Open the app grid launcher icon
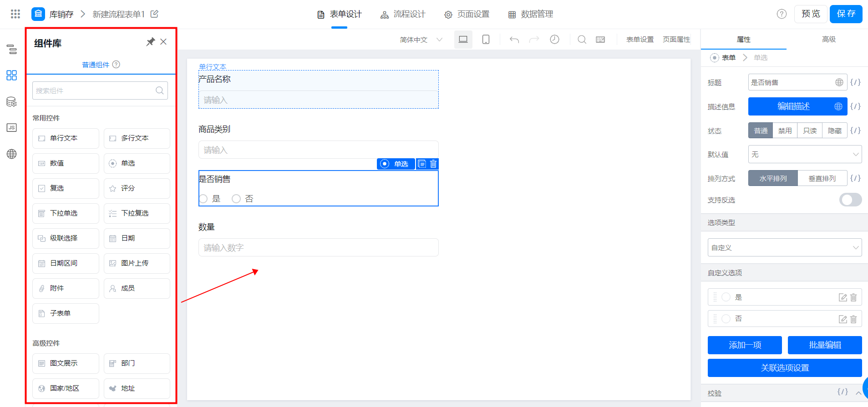868x407 pixels. (x=15, y=14)
